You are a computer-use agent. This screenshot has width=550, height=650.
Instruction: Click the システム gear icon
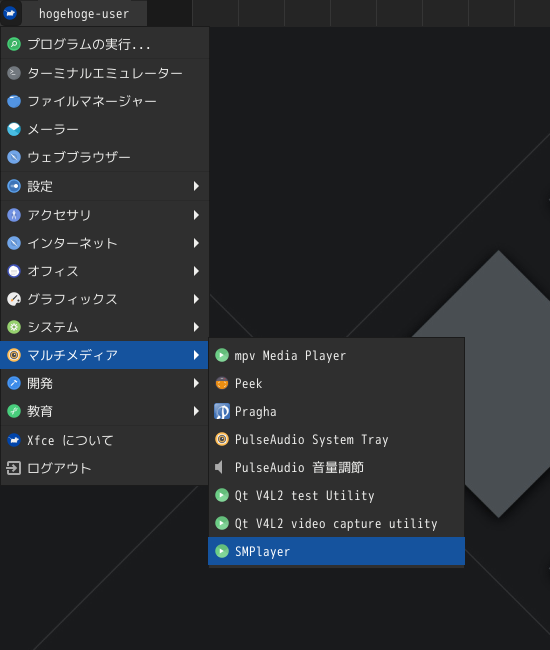(x=14, y=327)
